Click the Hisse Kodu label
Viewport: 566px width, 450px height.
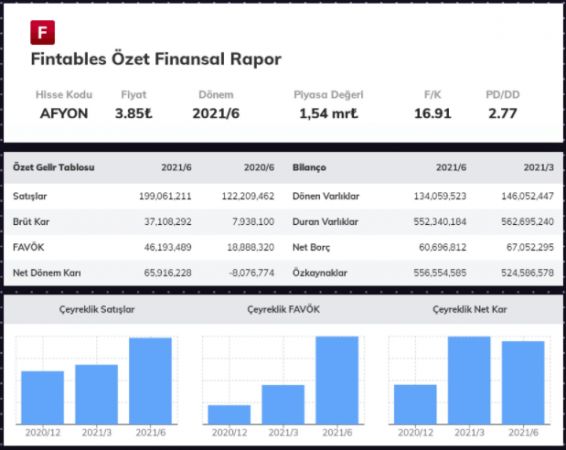point(64,95)
